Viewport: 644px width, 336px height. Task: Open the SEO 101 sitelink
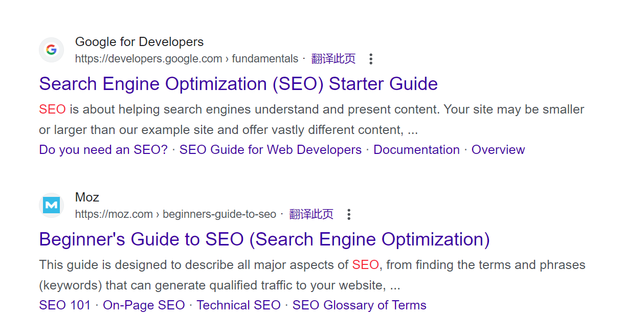(x=65, y=305)
